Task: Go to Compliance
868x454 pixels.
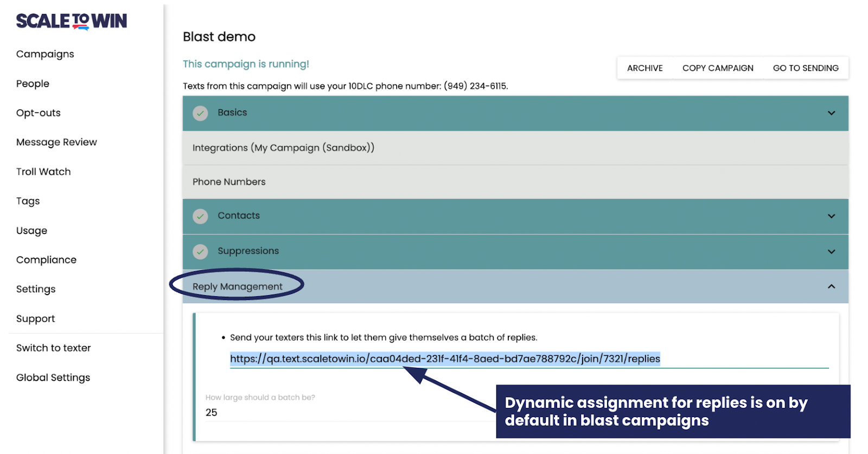Action: point(46,260)
